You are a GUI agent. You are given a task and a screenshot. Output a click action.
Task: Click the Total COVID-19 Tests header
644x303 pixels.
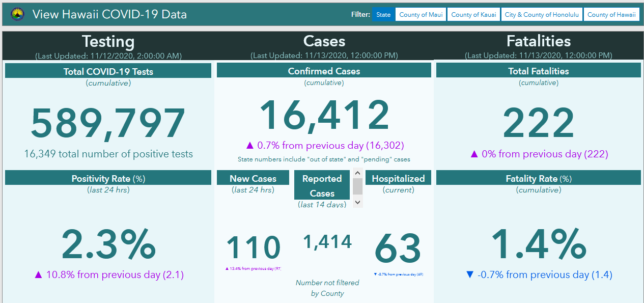108,71
